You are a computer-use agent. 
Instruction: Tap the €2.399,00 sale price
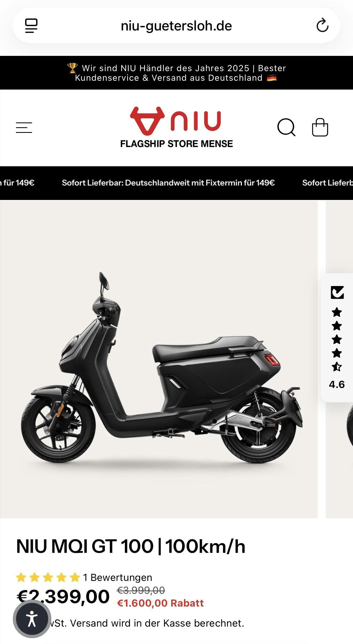63,596
